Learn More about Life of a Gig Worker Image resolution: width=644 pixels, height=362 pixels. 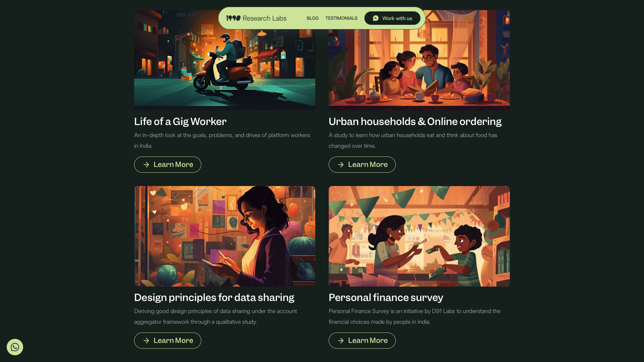pos(168,165)
